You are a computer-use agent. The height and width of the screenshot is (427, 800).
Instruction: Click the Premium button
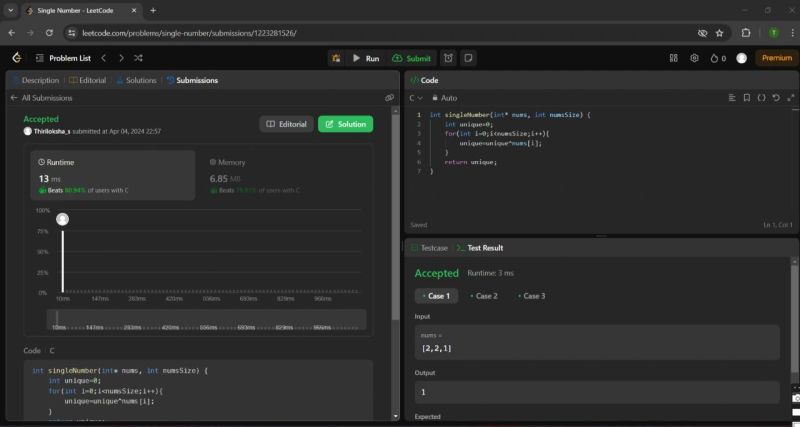click(777, 58)
